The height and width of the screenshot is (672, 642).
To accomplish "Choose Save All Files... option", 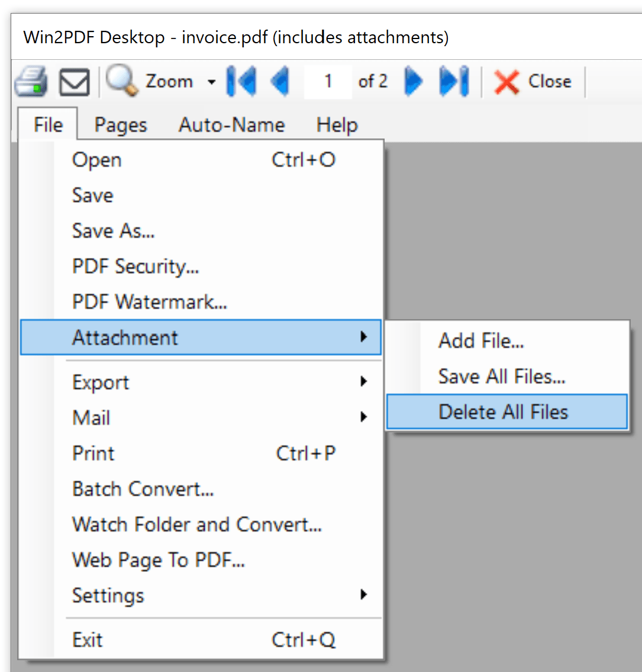I will pos(502,376).
